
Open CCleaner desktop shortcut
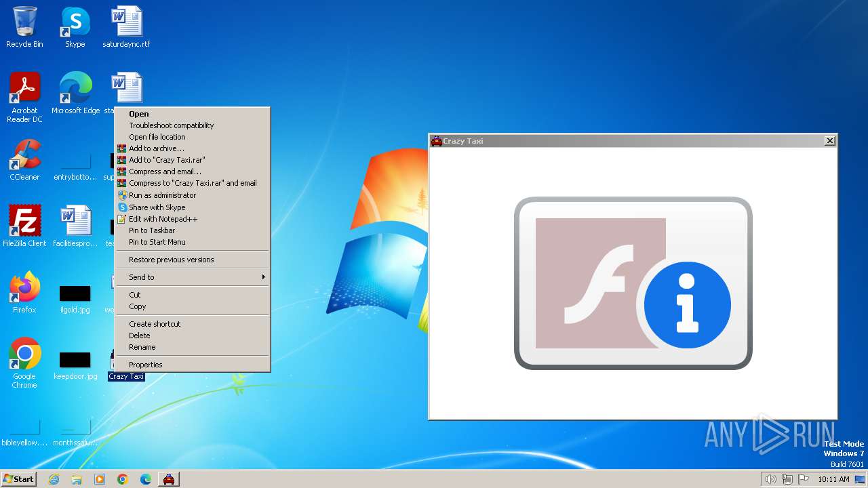24,160
